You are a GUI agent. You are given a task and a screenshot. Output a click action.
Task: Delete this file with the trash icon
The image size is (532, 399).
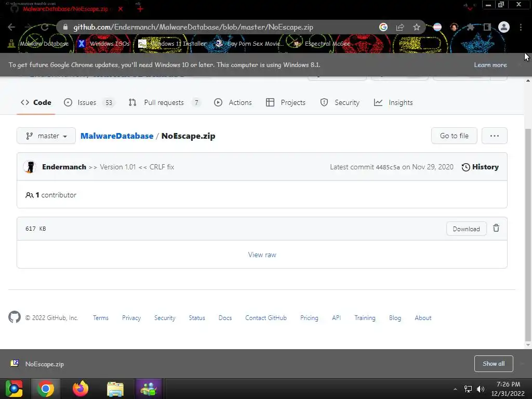click(x=496, y=229)
